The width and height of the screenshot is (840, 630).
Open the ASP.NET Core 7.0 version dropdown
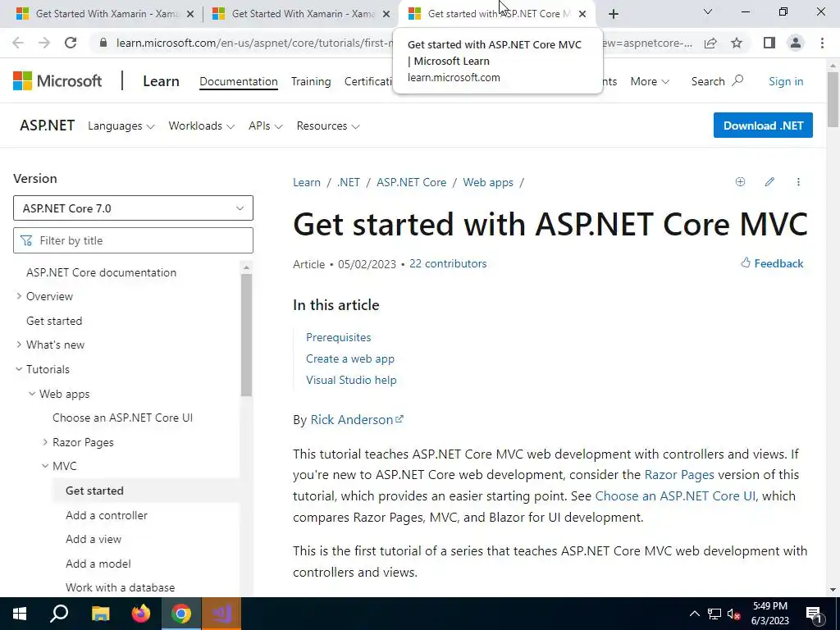[x=133, y=208]
